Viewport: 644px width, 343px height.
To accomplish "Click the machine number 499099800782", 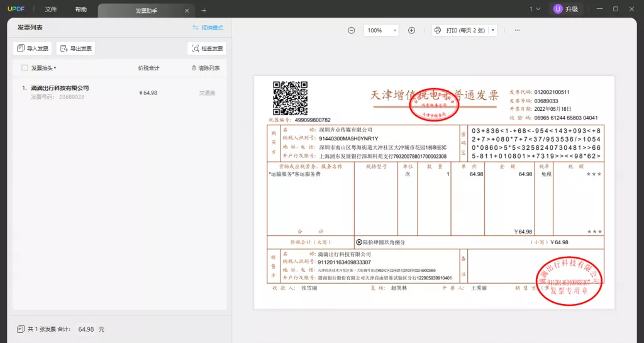I will (313, 120).
